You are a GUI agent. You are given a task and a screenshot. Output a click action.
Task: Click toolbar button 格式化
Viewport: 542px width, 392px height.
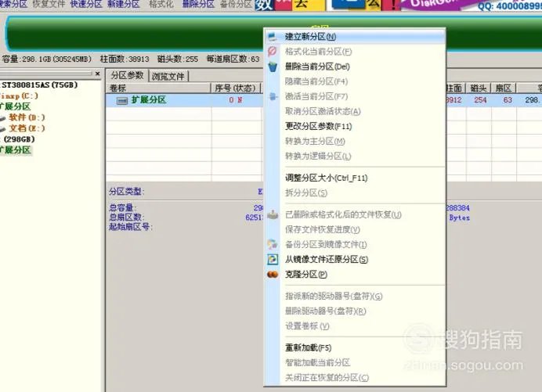(x=161, y=4)
